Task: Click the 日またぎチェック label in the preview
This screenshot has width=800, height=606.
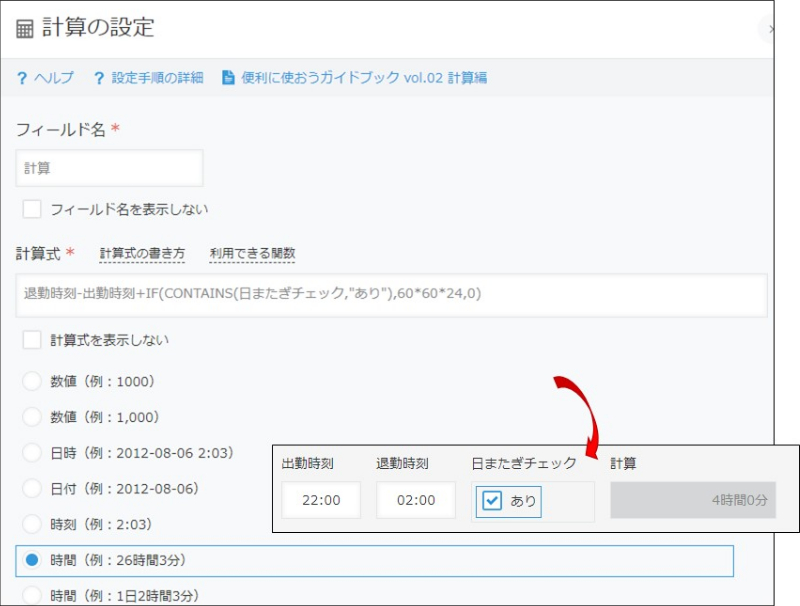Action: click(x=524, y=463)
